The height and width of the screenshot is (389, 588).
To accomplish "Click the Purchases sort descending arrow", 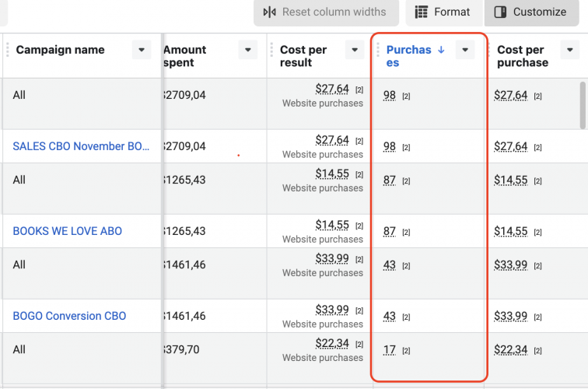I will pos(441,50).
